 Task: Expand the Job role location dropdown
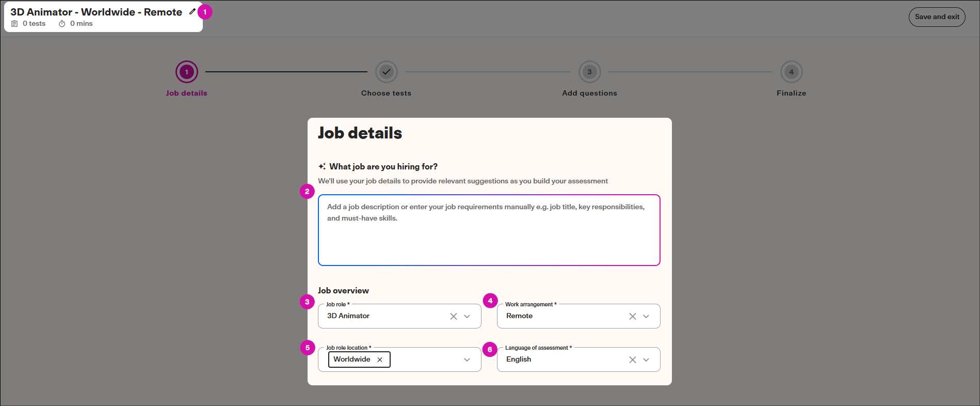click(x=467, y=360)
